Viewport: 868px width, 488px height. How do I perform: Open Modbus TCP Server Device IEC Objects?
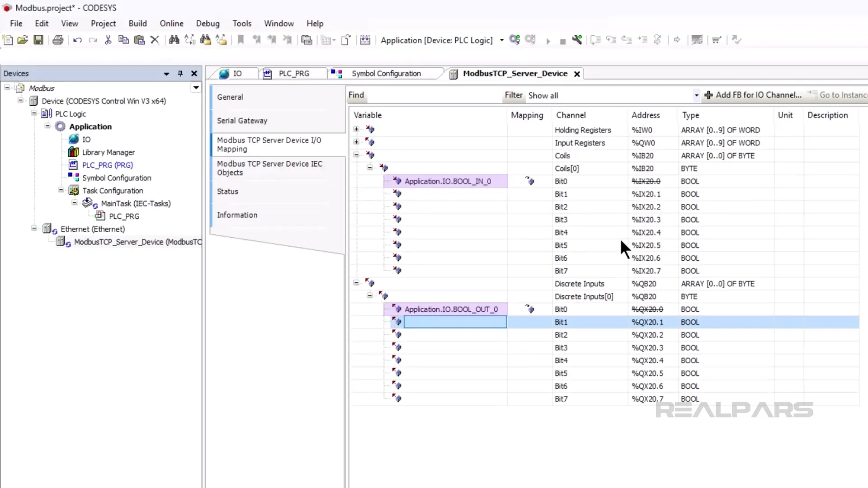(278, 168)
